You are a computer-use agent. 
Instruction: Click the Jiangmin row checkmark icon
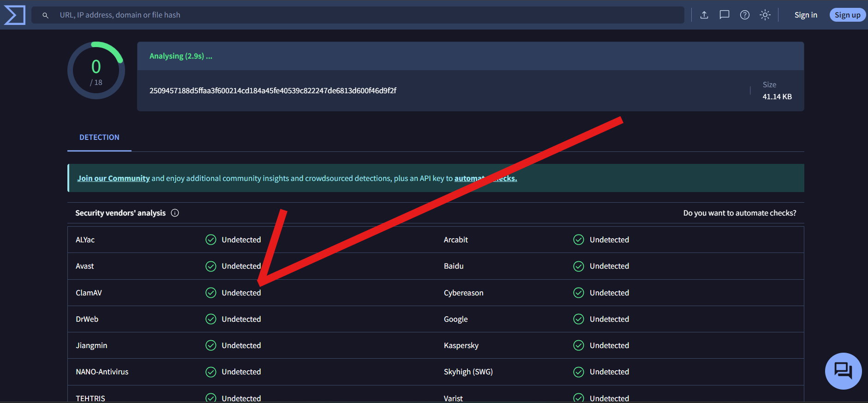(x=211, y=345)
